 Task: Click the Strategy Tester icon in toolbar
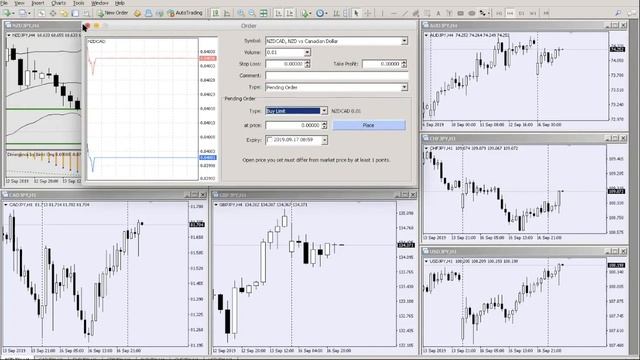tap(86, 13)
